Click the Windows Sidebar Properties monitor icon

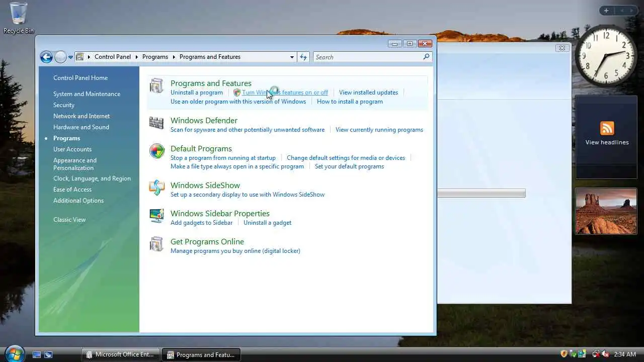point(156,216)
